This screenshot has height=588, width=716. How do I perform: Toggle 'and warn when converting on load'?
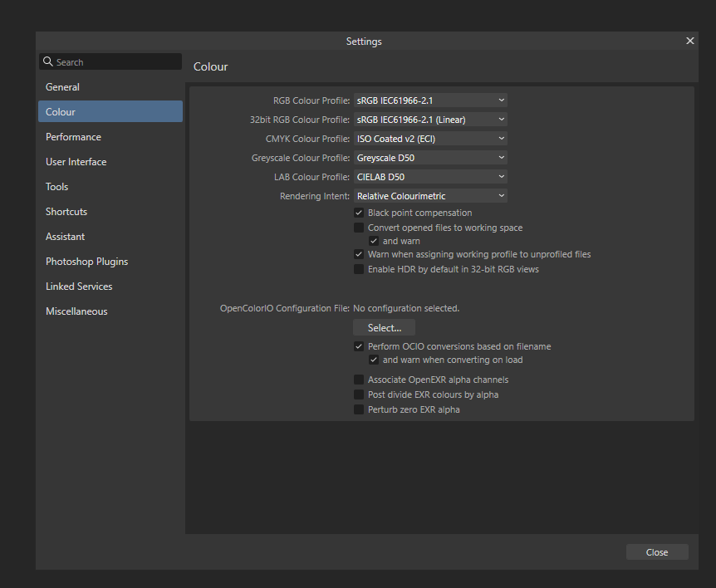click(x=374, y=360)
